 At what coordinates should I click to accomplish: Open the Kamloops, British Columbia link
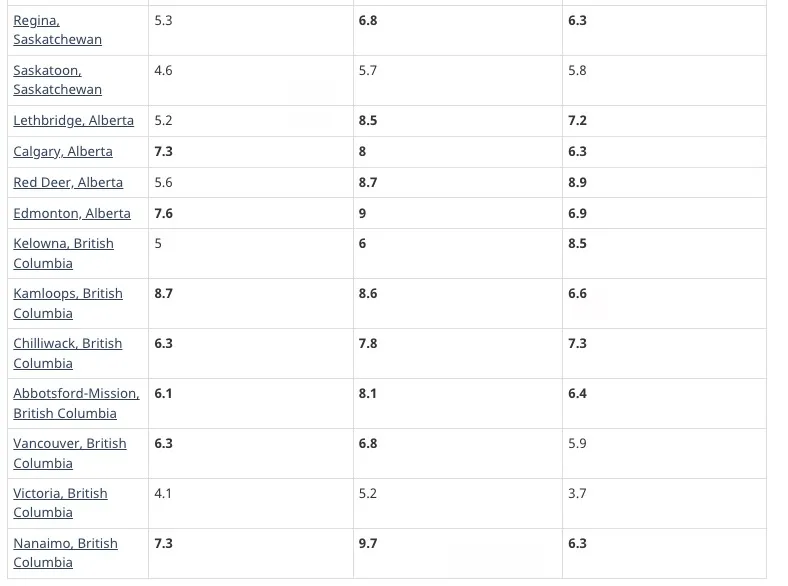pyautogui.click(x=68, y=294)
